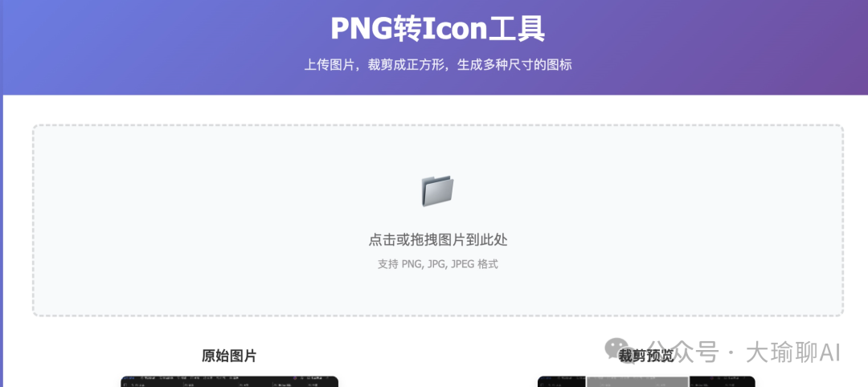The width and height of the screenshot is (868, 387).
Task: Open the crop preview thumbnail under 裁剪预览
Action: pos(646,381)
